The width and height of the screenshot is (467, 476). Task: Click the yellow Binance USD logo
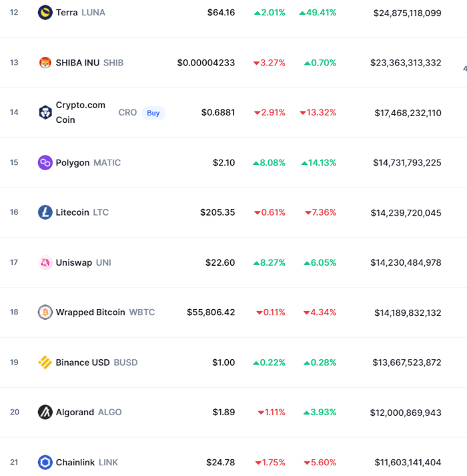pyautogui.click(x=45, y=363)
